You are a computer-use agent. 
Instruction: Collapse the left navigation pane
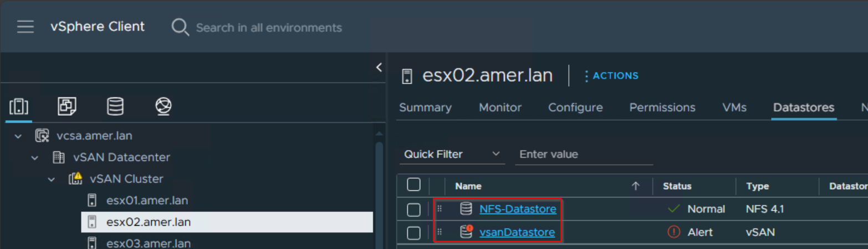(x=379, y=68)
